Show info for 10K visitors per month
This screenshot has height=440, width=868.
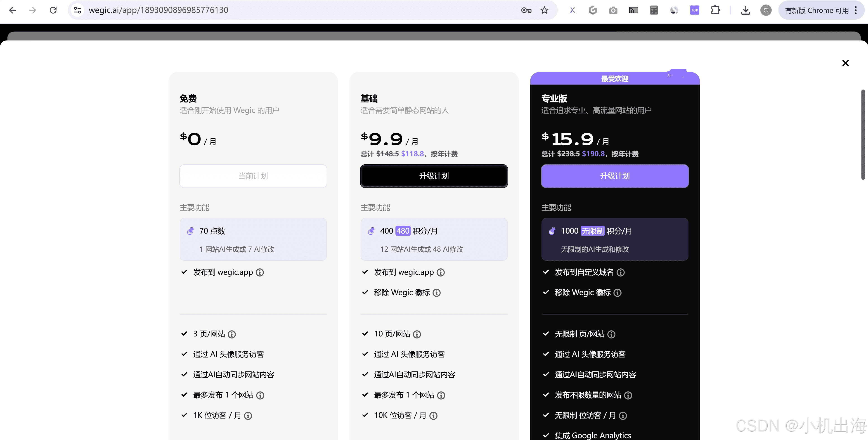pos(434,416)
